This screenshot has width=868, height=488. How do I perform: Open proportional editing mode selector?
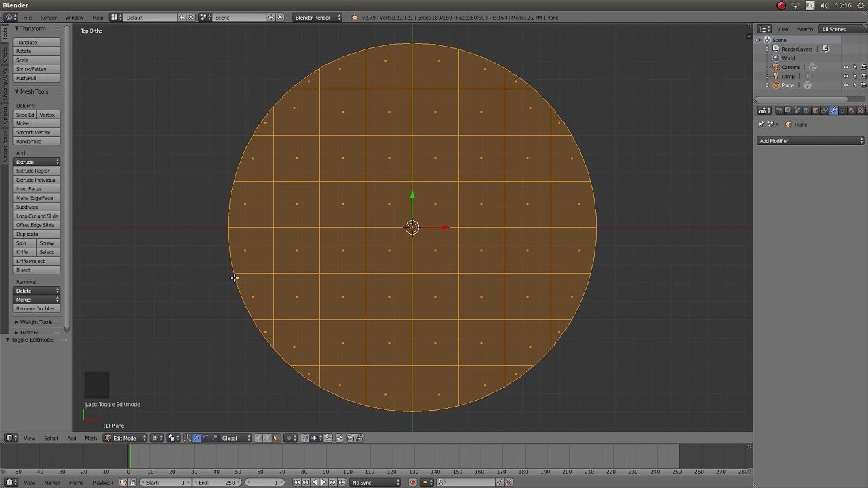pos(290,438)
